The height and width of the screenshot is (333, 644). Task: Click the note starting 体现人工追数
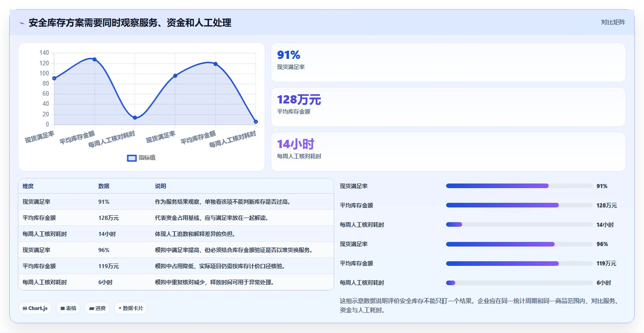[195, 234]
